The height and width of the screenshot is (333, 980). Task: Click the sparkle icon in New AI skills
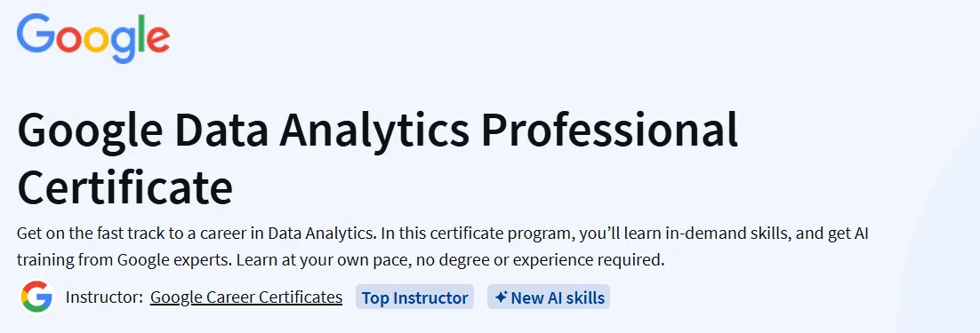tap(501, 297)
